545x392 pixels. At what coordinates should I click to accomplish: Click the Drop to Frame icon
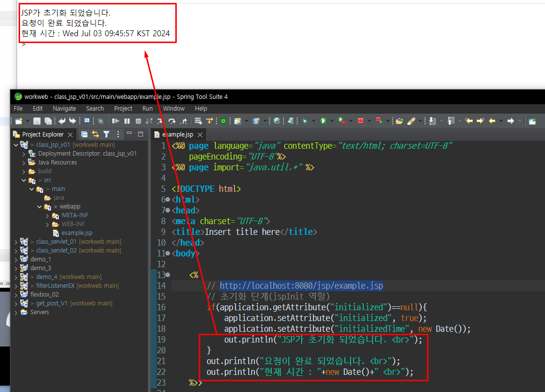click(198, 121)
